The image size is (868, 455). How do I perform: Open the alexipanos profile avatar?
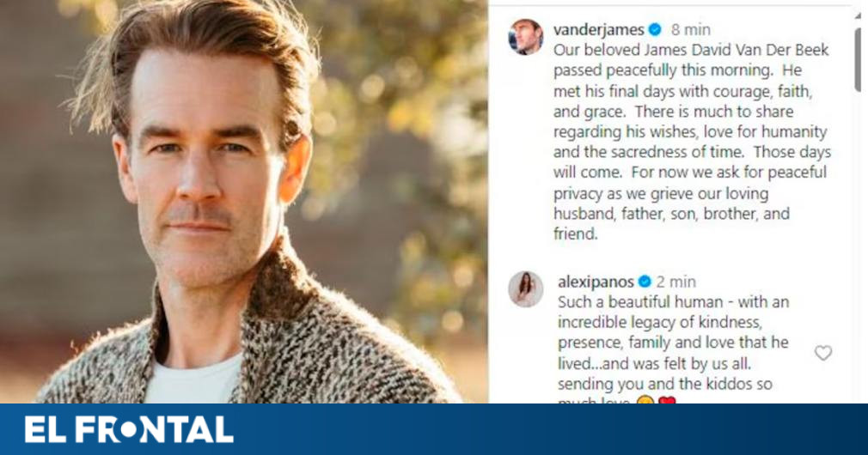[525, 288]
